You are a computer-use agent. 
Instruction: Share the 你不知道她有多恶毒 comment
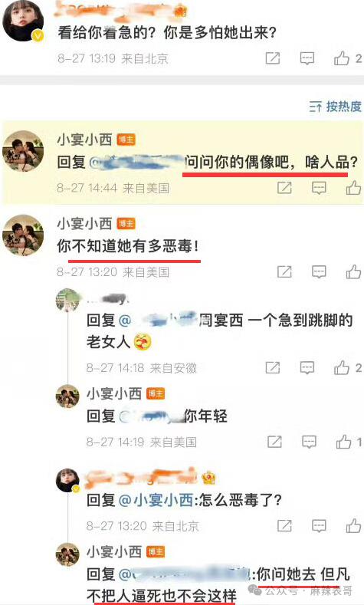tap(284, 271)
